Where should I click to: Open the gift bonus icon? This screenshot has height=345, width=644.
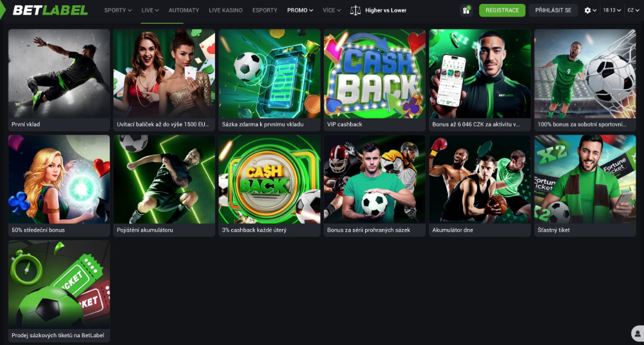466,10
